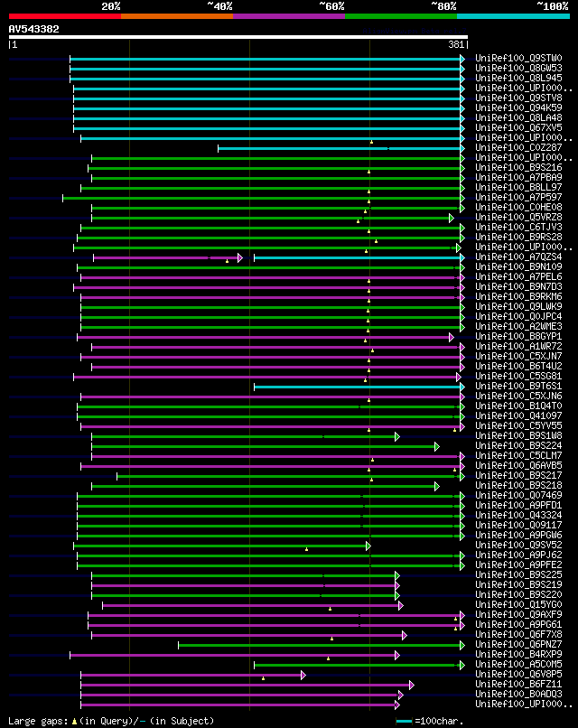Click hit label UniRef100_B8LL97
The width and height of the screenshot is (578, 728).
click(518, 188)
